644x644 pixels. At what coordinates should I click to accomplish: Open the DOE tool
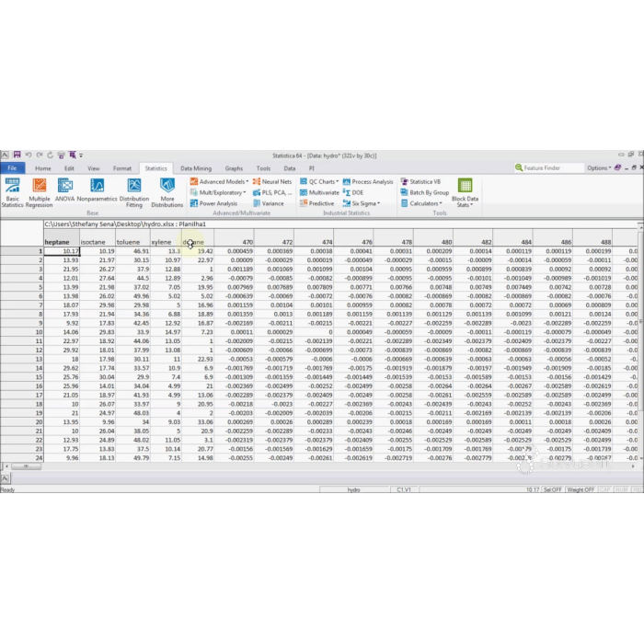(353, 192)
